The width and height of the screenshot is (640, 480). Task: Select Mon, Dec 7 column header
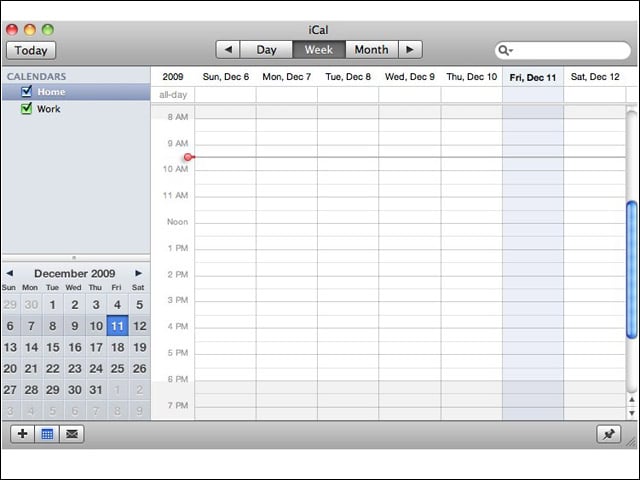point(287,77)
